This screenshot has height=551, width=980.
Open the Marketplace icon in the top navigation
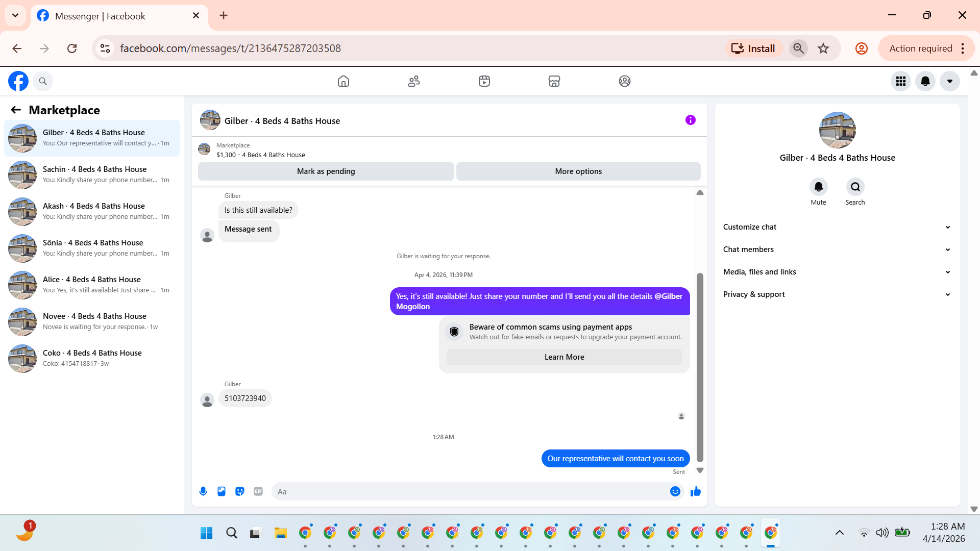[x=554, y=81]
